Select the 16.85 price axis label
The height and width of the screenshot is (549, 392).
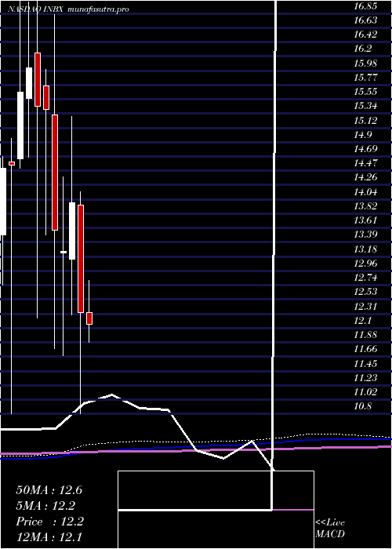(365, 6)
